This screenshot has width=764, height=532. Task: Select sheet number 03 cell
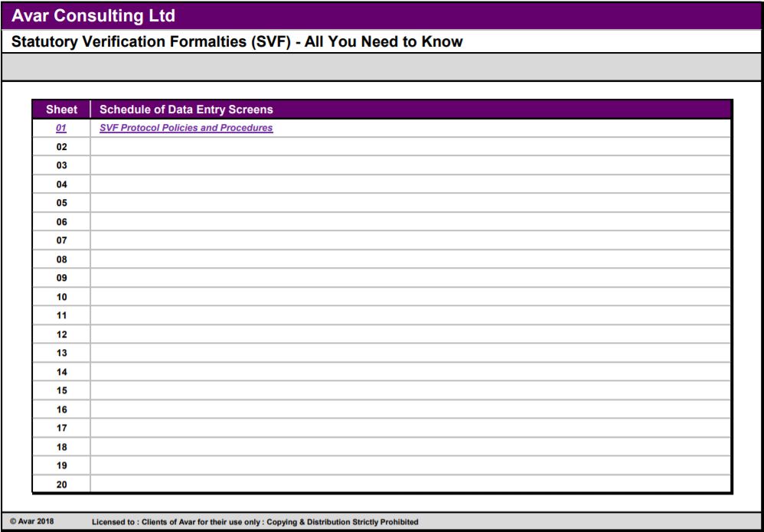pos(61,165)
